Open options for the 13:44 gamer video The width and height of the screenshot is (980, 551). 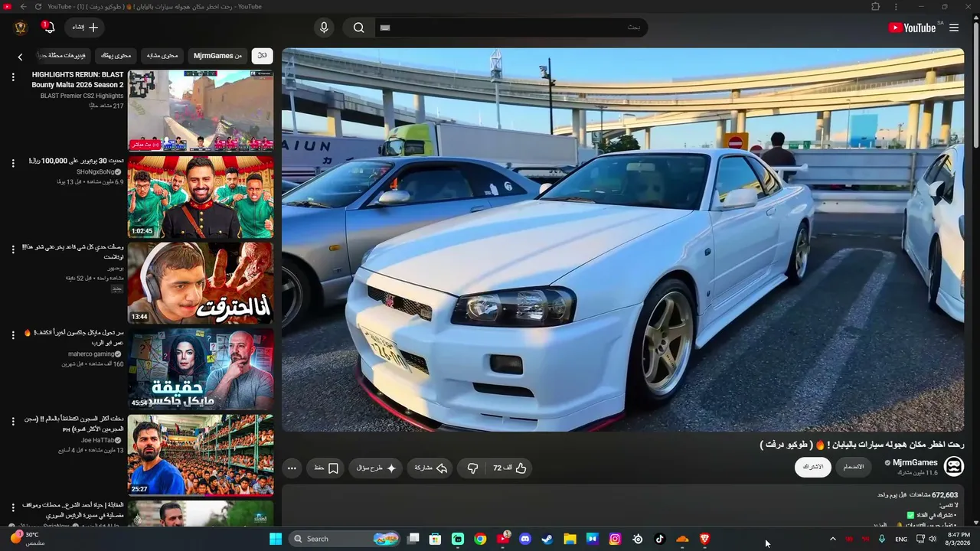pos(13,249)
